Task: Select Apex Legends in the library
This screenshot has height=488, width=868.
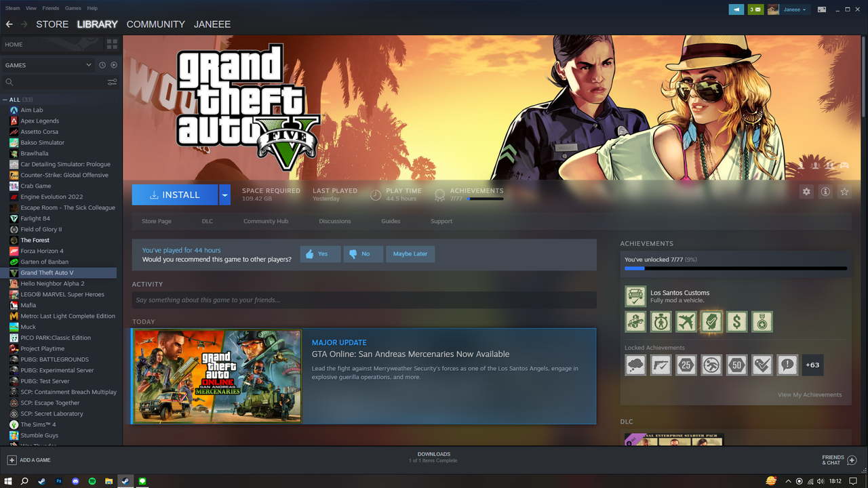Action: pos(39,121)
